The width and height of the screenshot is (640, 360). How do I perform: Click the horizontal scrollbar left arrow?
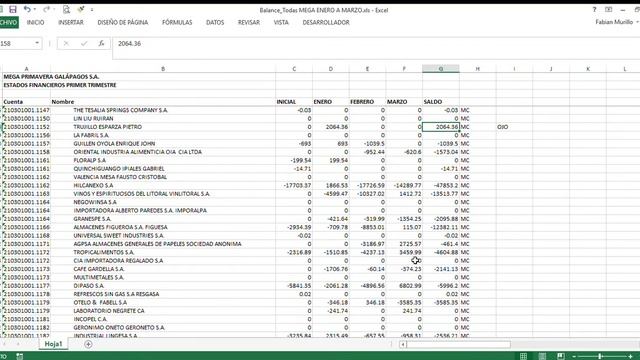pyautogui.click(x=403, y=344)
